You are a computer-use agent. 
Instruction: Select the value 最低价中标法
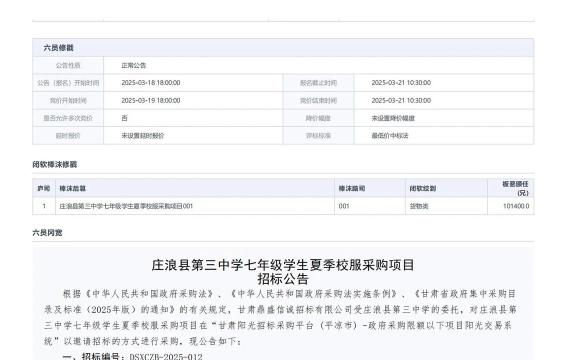tap(390, 136)
